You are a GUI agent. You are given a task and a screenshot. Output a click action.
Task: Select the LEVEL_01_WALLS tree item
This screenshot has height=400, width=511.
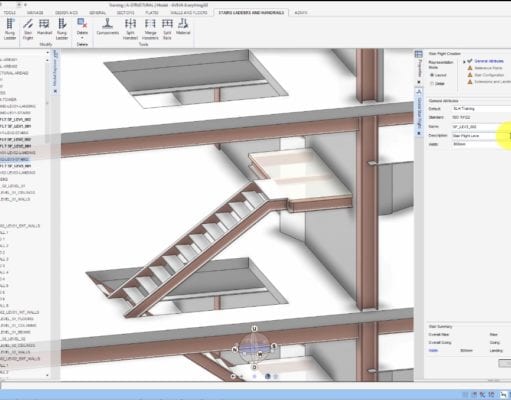15,199
